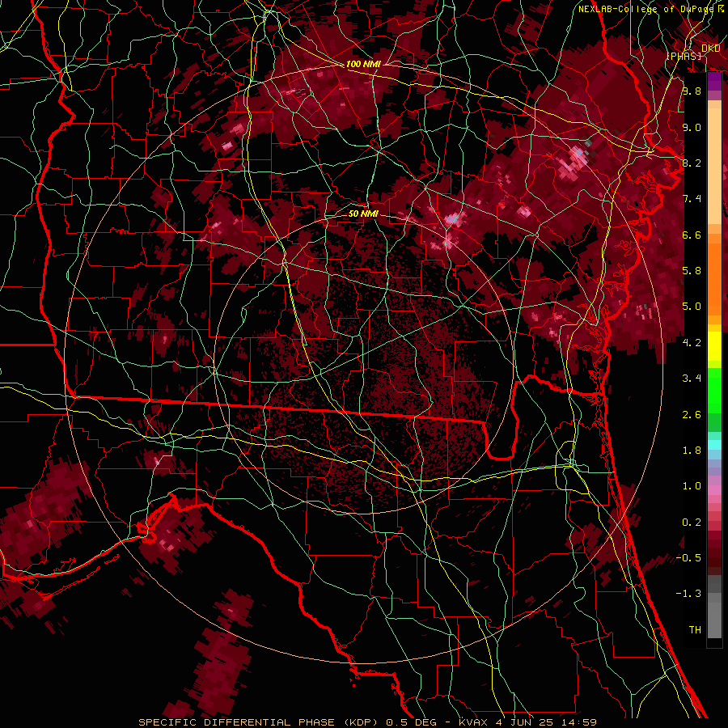Click the purple top segment of the color bar
728x728 pixels.
[x=714, y=82]
